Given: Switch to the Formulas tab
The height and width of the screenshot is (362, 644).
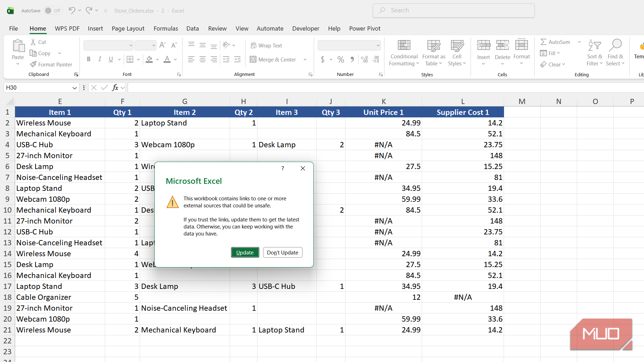Looking at the screenshot, I should [x=166, y=28].
